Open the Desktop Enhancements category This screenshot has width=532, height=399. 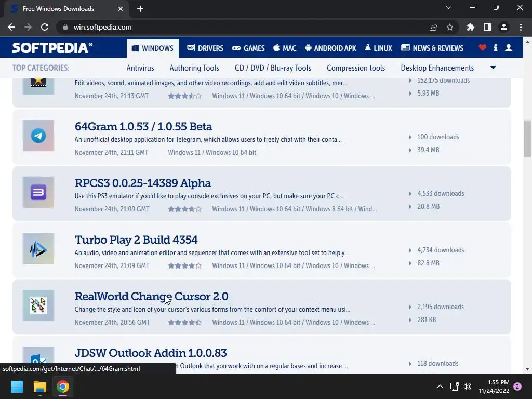[437, 68]
